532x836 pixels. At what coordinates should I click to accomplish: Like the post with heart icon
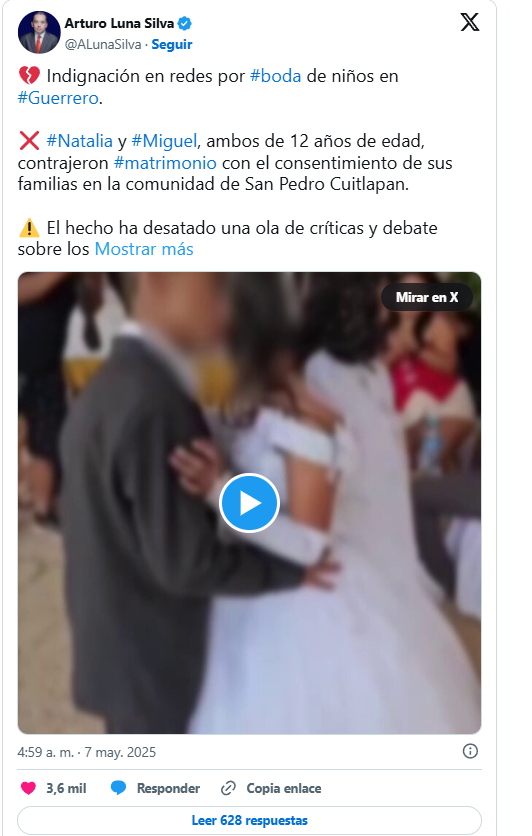click(28, 788)
